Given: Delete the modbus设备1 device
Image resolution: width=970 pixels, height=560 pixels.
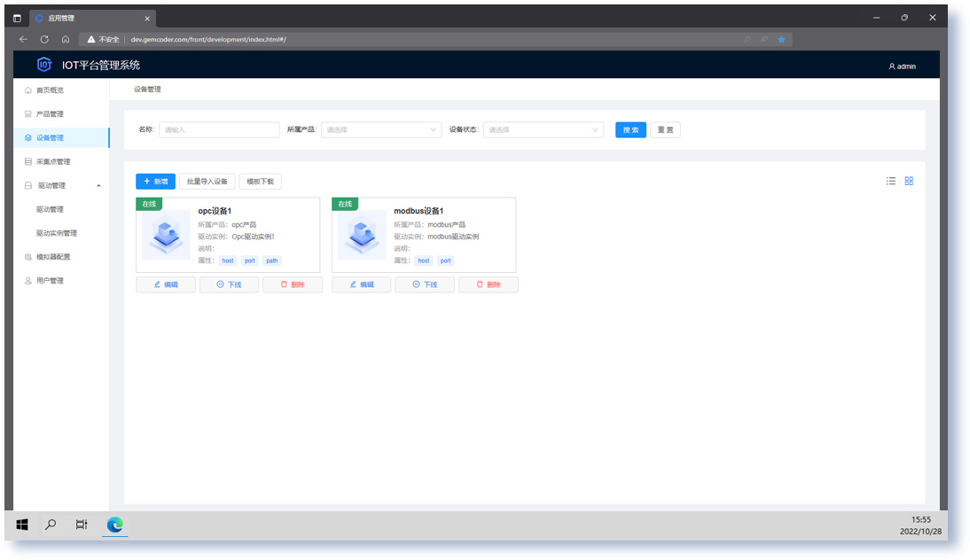Looking at the screenshot, I should tap(488, 284).
